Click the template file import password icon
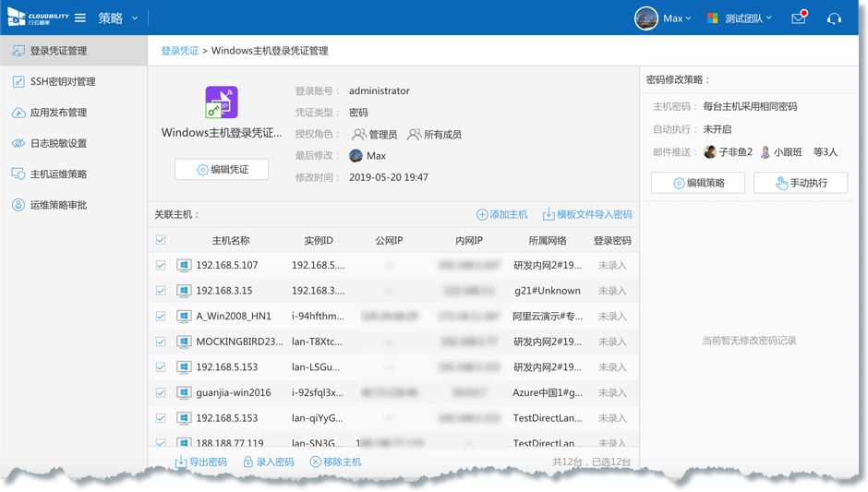This screenshot has height=492, width=868. (549, 214)
